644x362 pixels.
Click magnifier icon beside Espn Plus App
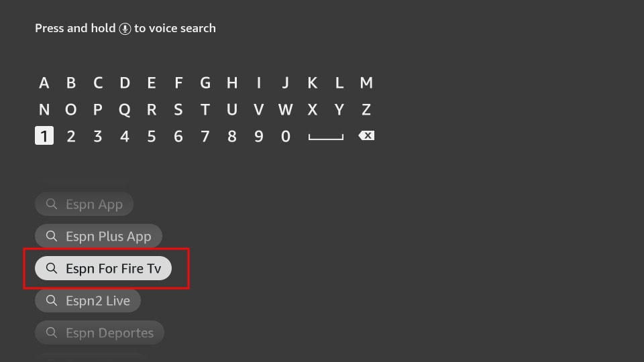(x=52, y=236)
